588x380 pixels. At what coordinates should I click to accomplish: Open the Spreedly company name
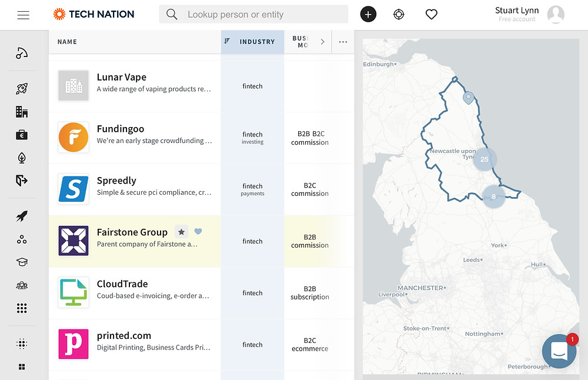click(116, 181)
